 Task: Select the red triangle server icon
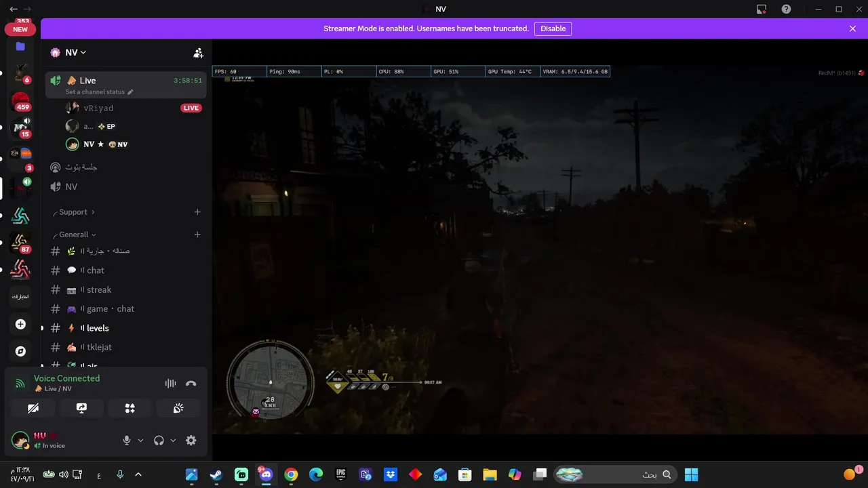click(x=20, y=270)
